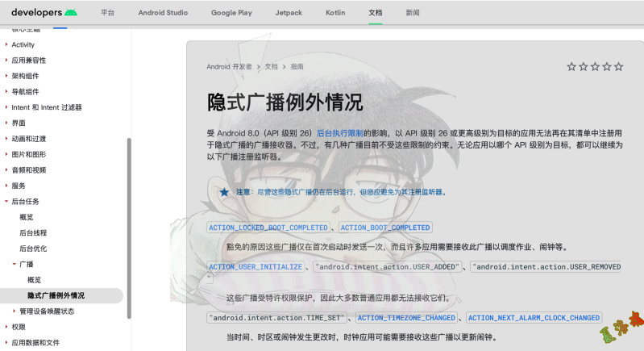Click the blue star note icon
Image resolution: width=644 pixels, height=351 pixels.
click(224, 192)
